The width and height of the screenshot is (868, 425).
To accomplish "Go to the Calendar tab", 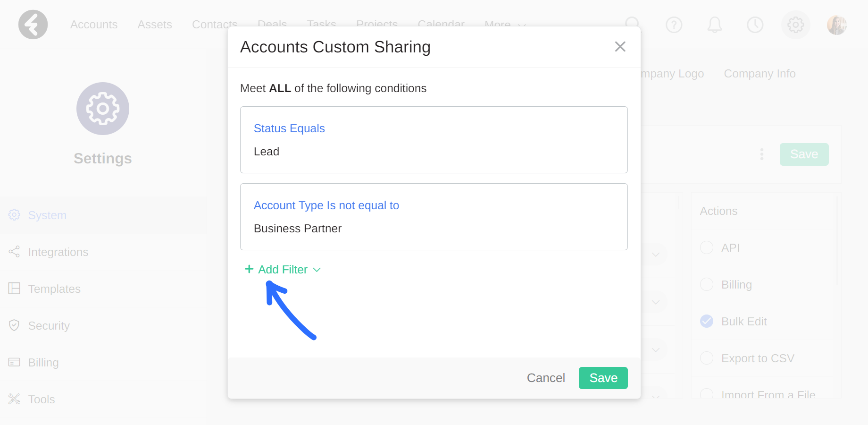I will (x=441, y=23).
